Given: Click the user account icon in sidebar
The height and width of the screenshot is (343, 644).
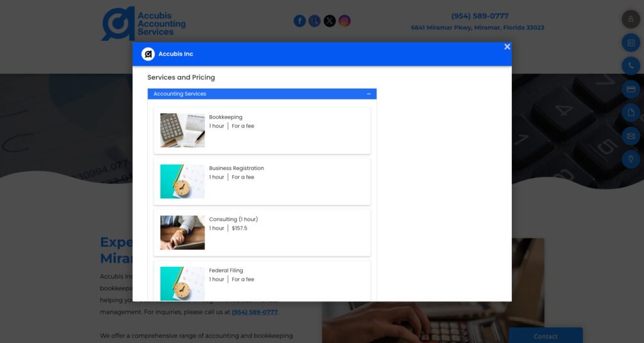Looking at the screenshot, I should click(631, 20).
